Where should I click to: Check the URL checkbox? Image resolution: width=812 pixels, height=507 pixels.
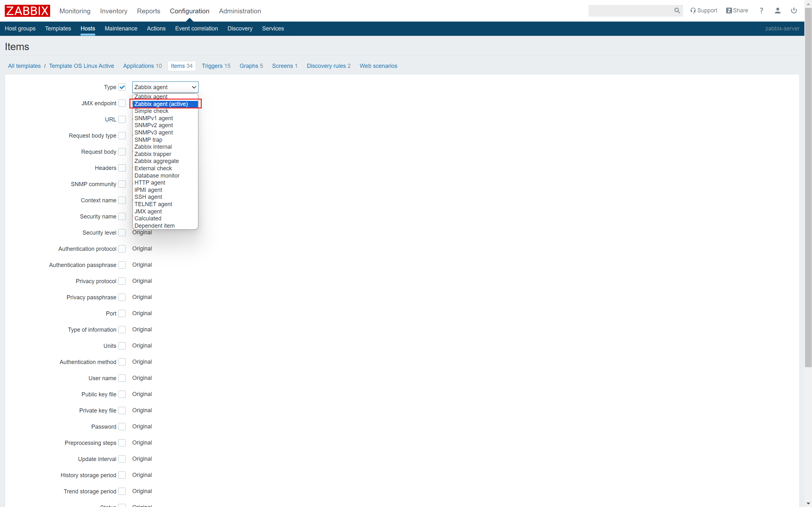[x=122, y=119]
